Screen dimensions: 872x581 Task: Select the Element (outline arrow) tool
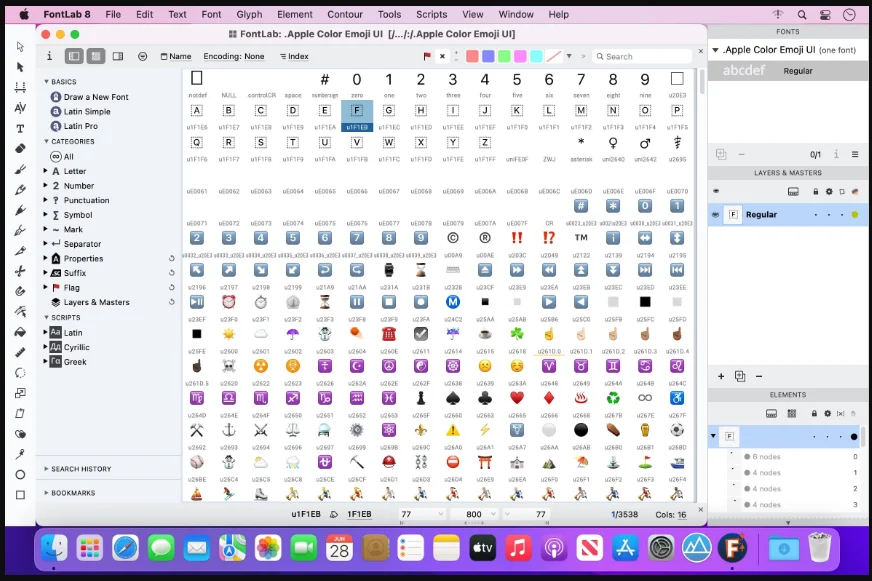click(20, 46)
